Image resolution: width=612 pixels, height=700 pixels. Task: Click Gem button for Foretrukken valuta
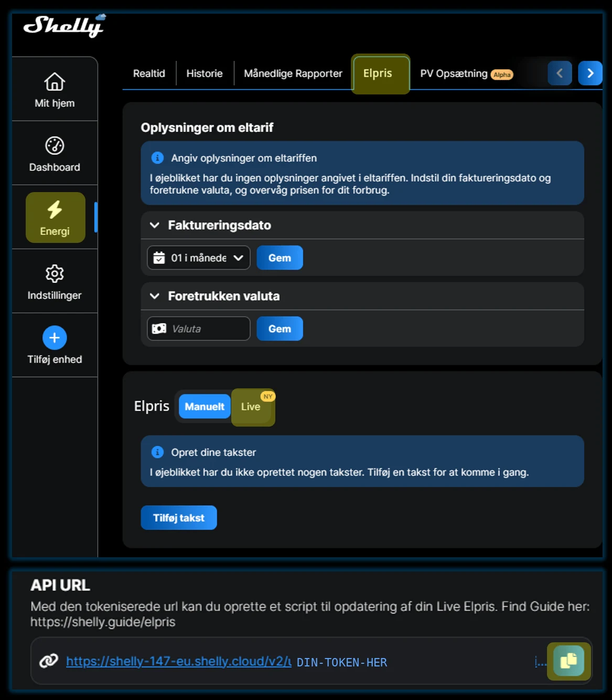[x=280, y=328]
